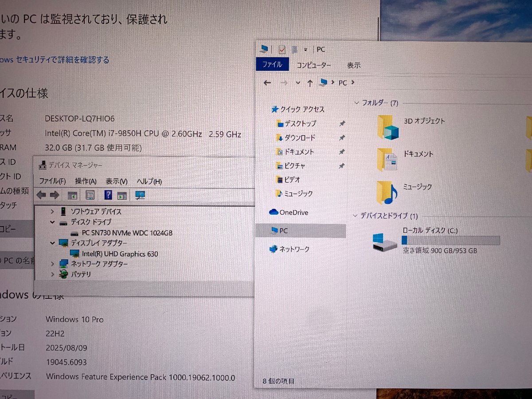Image resolution: width=532 pixels, height=399 pixels.
Task: Open the ミュージック folder in the folders group
Action: point(404,192)
